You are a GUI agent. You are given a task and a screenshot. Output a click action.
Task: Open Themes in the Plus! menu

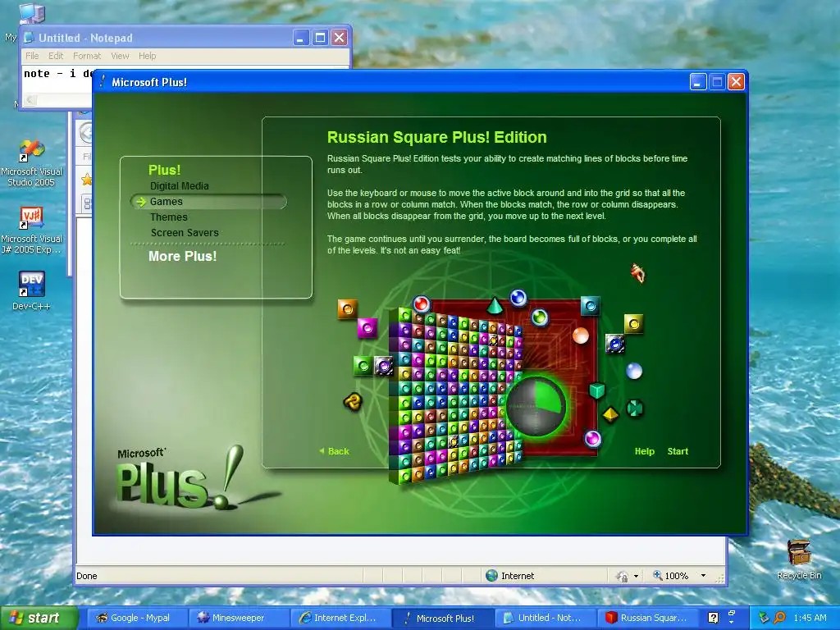[x=169, y=217]
